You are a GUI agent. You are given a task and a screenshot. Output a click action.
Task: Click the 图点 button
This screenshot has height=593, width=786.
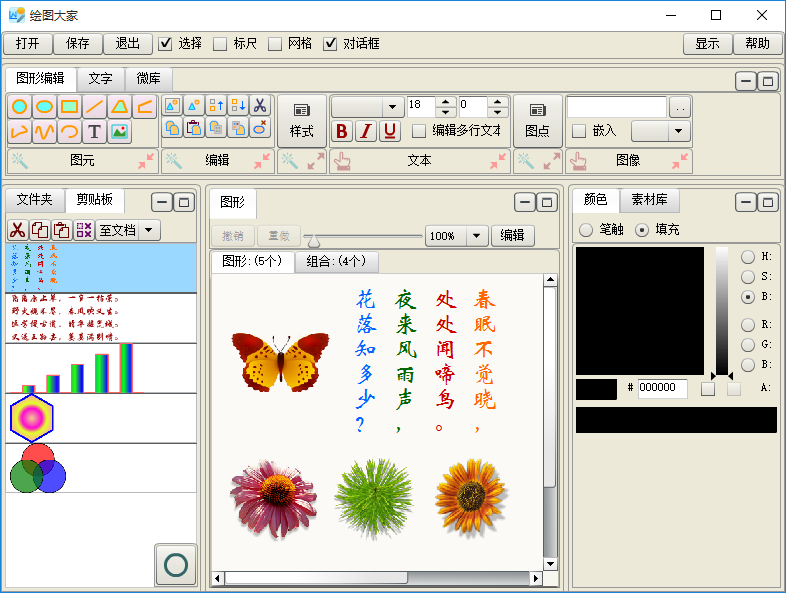(537, 121)
